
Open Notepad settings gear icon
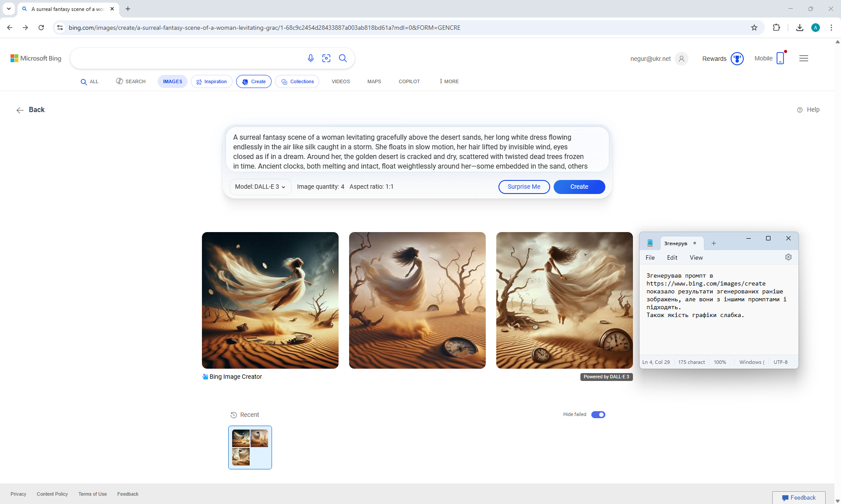[788, 257]
